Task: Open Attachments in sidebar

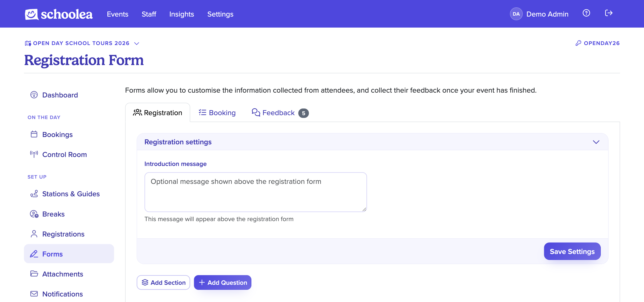Action: (69, 274)
